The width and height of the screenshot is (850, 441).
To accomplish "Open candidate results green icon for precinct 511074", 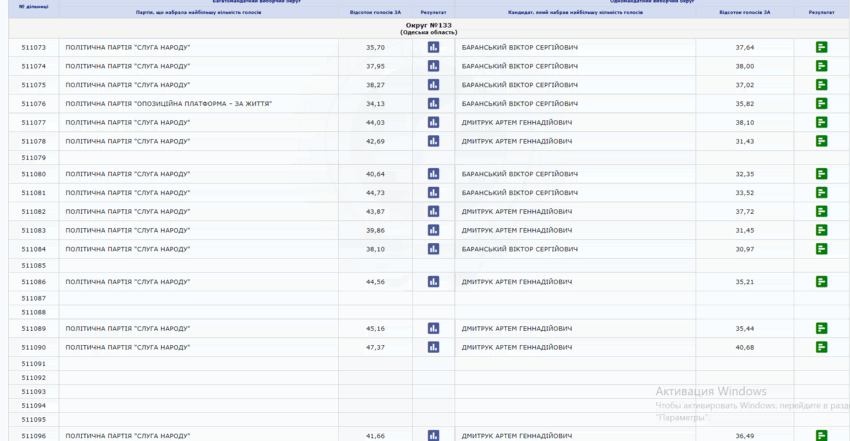I will coord(821,66).
